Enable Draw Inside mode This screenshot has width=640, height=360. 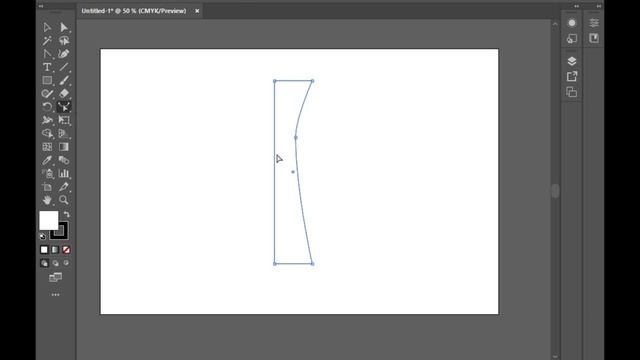[x=66, y=263]
